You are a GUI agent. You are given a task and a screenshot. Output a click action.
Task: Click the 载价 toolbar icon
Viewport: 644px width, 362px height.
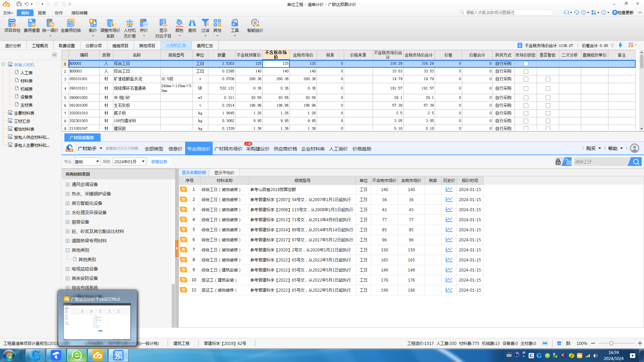point(93,26)
